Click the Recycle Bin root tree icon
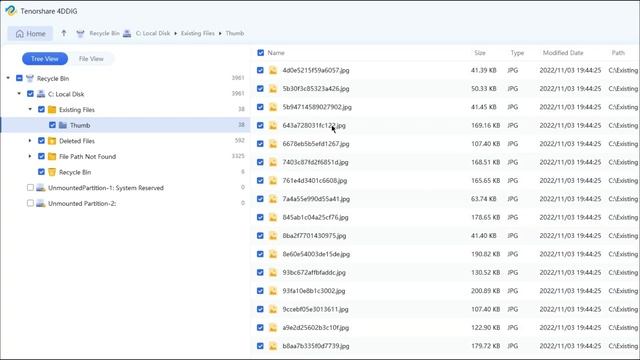 click(x=30, y=78)
